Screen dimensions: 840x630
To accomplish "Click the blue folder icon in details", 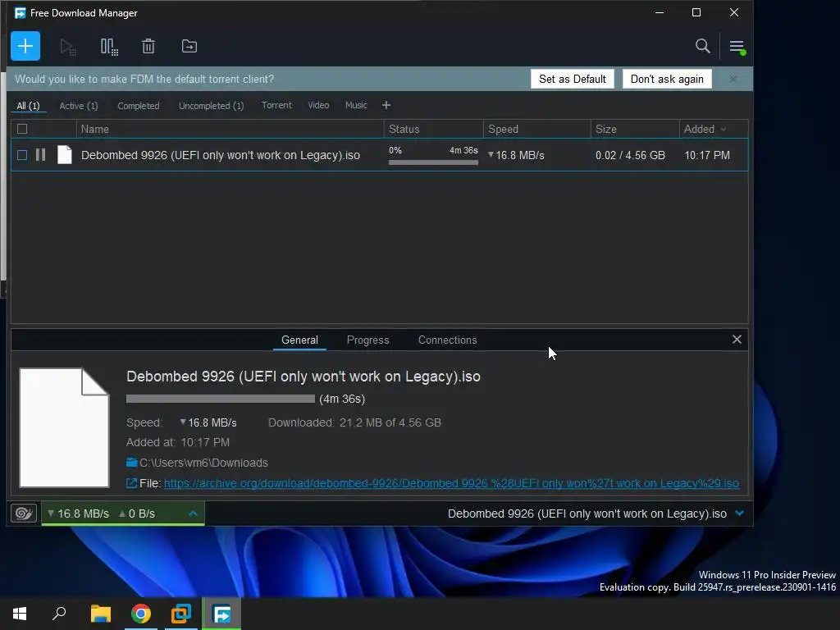I will click(132, 463).
